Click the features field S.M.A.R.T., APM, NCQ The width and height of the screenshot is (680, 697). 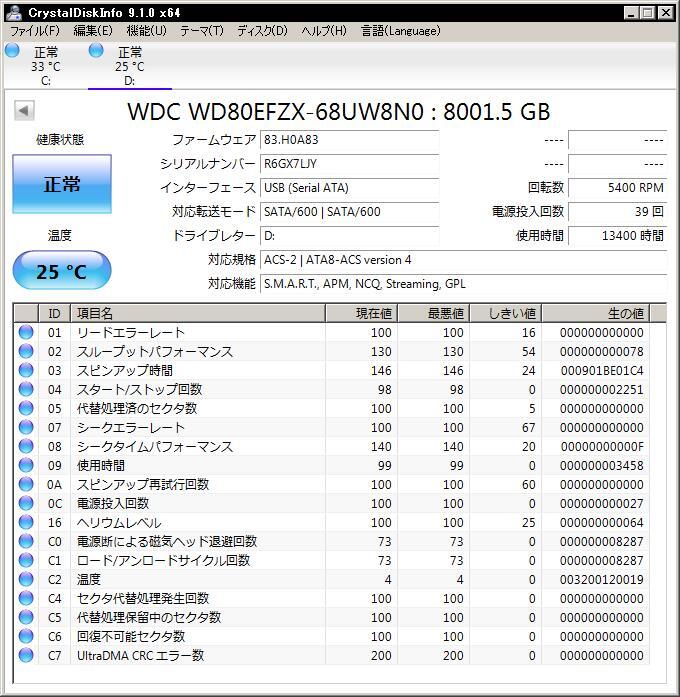tap(463, 284)
